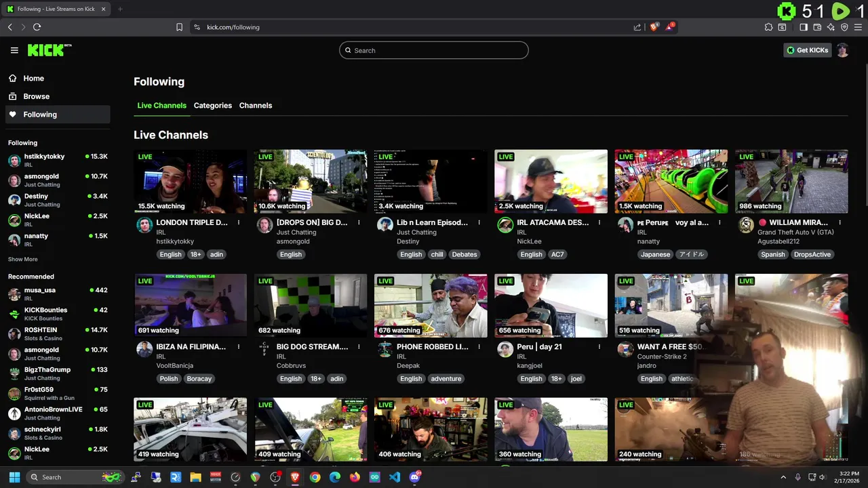The height and width of the screenshot is (488, 868).
Task: Open options menu for WILLIAM MIRA stream
Action: pyautogui.click(x=840, y=222)
